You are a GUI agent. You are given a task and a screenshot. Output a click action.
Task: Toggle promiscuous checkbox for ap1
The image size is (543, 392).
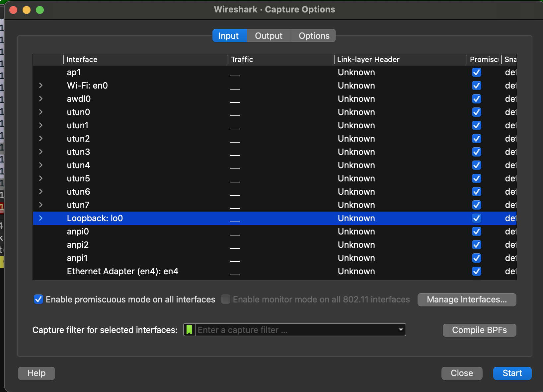477,72
